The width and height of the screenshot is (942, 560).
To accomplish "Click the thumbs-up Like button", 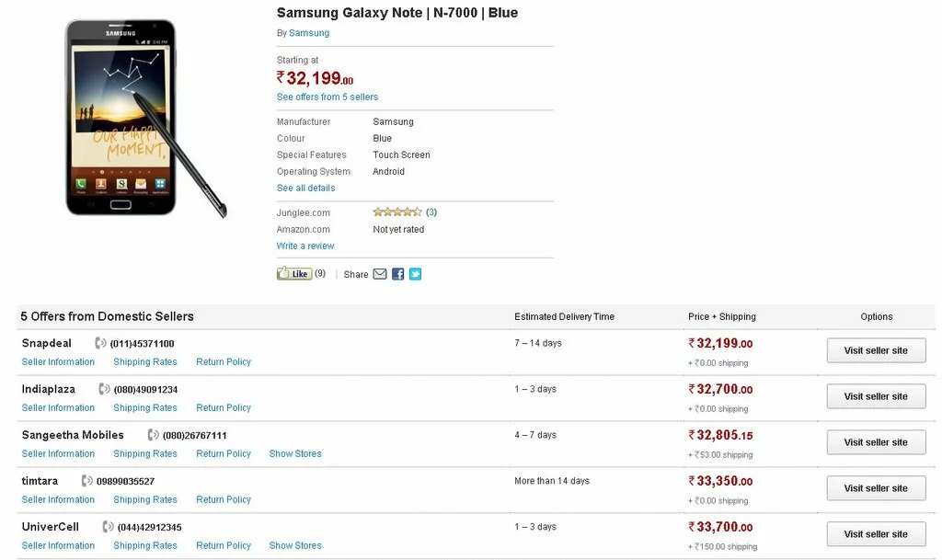I will click(x=294, y=274).
